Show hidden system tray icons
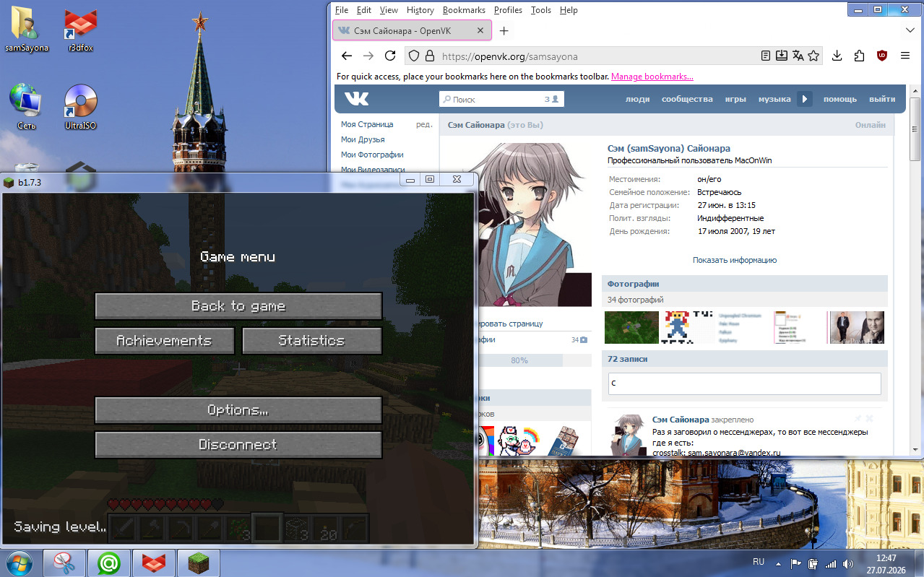Viewport: 924px width, 577px height. click(778, 563)
